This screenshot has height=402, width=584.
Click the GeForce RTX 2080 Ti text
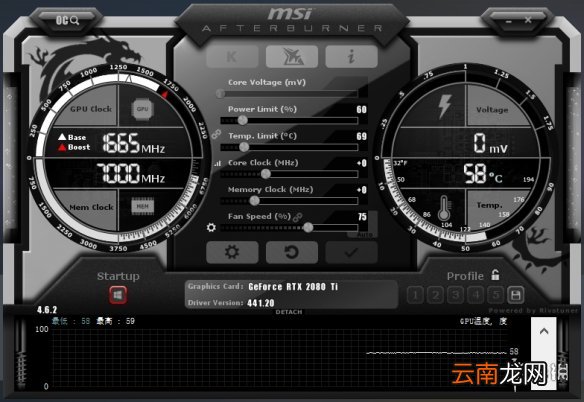click(x=293, y=287)
